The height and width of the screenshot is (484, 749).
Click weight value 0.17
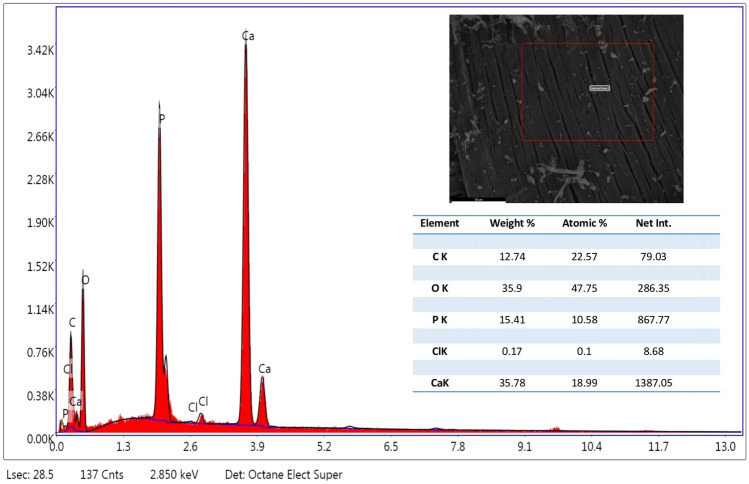[512, 351]
